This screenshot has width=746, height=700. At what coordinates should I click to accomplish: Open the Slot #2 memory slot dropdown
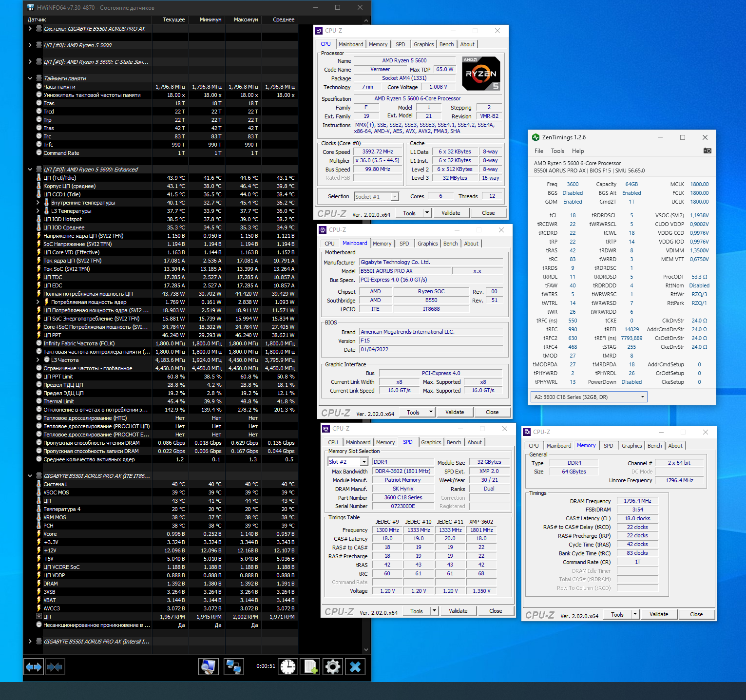point(364,462)
